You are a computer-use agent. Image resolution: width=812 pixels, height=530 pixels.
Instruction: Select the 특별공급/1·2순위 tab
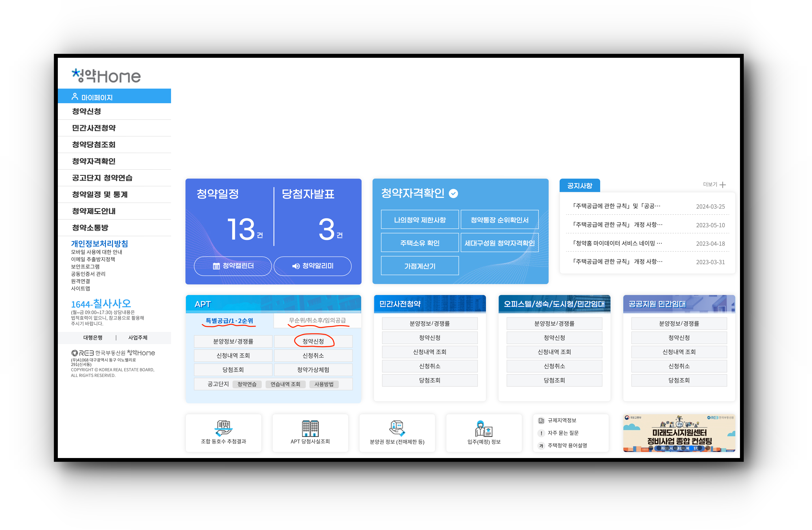tap(229, 321)
